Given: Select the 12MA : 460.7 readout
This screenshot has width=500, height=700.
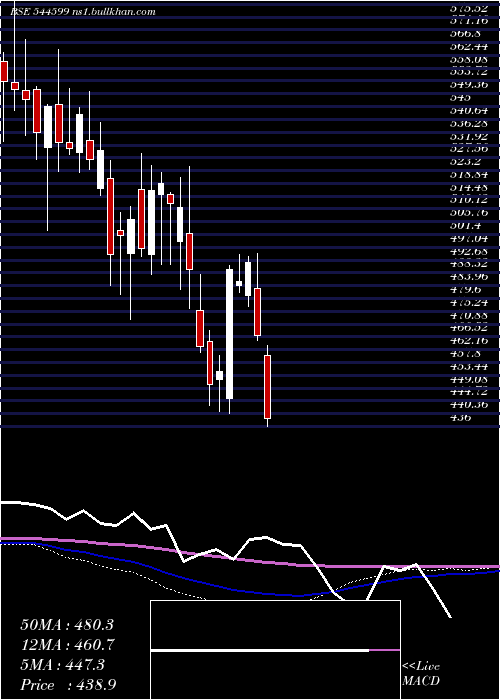Looking at the screenshot, I should [67, 645].
